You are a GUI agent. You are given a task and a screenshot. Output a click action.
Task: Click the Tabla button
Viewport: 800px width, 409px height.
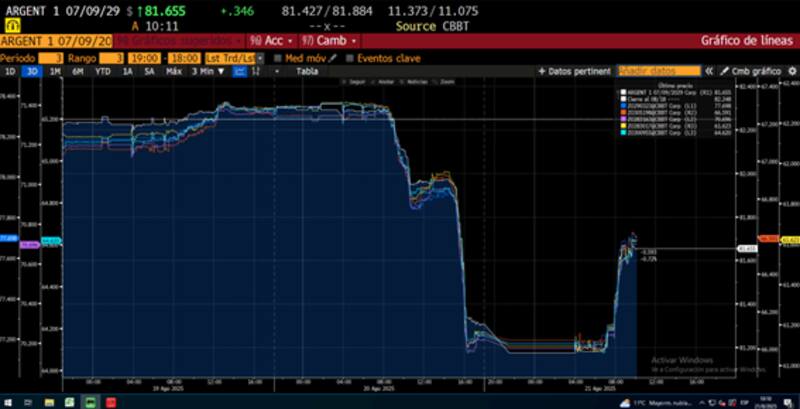(x=308, y=72)
